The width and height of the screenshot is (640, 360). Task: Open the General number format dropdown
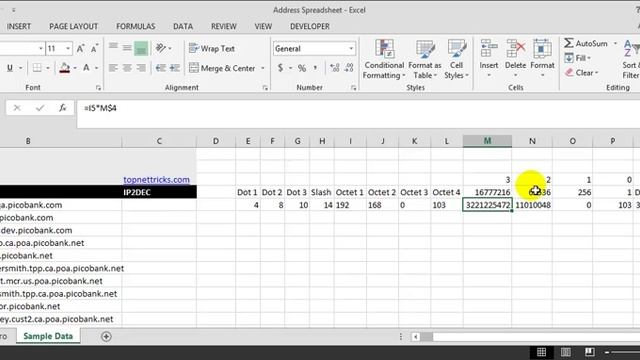pyautogui.click(x=351, y=49)
